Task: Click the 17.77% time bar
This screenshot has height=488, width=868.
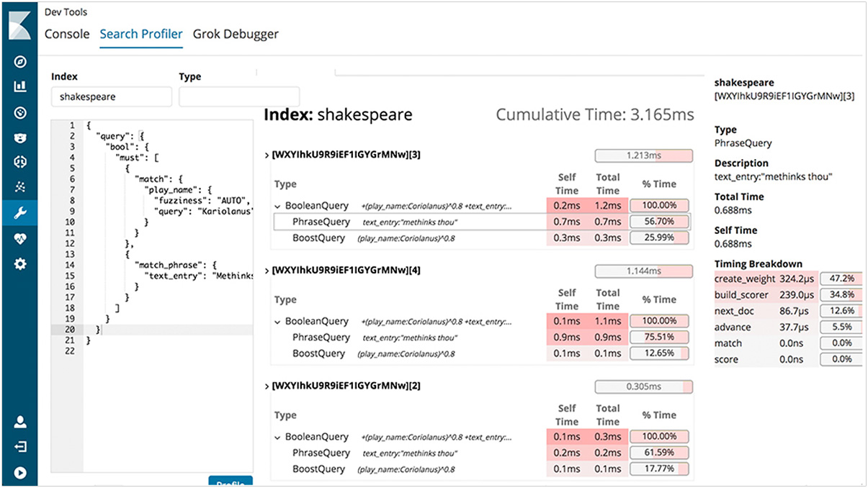Action: (659, 469)
